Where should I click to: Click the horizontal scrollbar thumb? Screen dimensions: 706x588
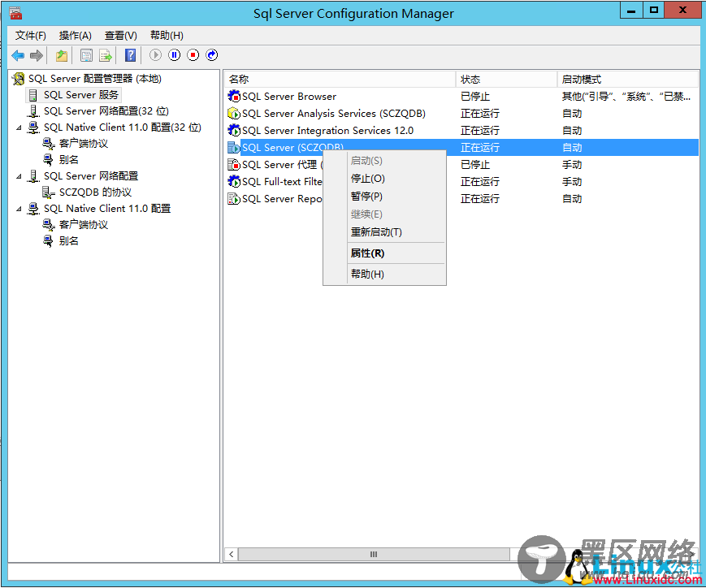click(374, 554)
